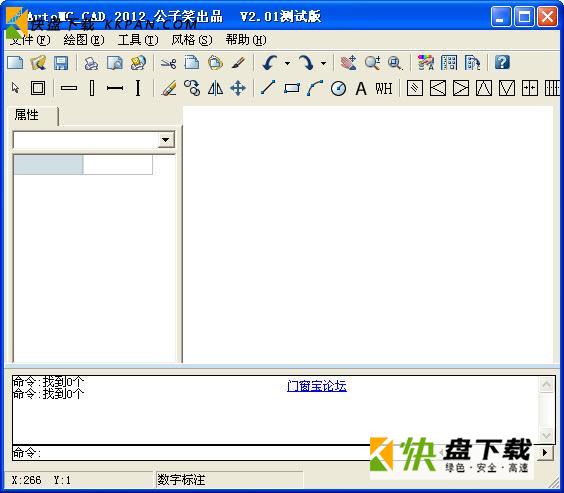The height and width of the screenshot is (493, 564).
Task: Select the outer frame drawing tool
Action: point(38,88)
